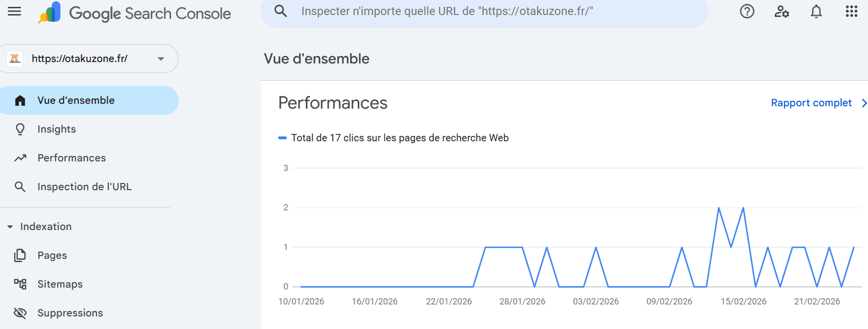Click the chevron beside Rapport complet
The height and width of the screenshot is (329, 868).
pyautogui.click(x=864, y=103)
